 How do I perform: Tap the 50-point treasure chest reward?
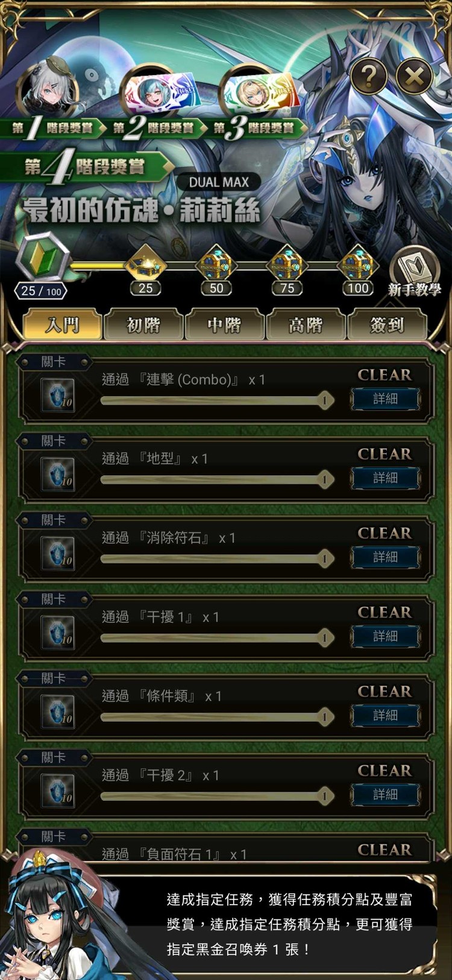coord(216,263)
